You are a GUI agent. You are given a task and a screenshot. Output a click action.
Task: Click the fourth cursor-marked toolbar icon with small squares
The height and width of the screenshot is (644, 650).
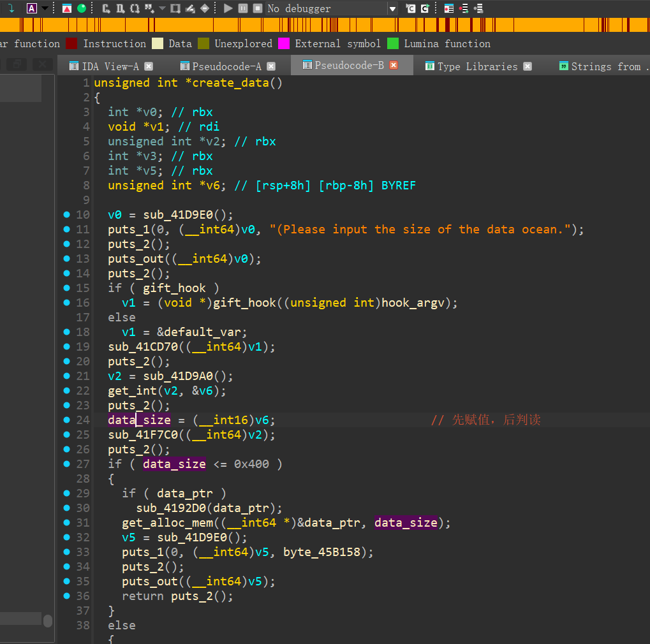pos(149,8)
